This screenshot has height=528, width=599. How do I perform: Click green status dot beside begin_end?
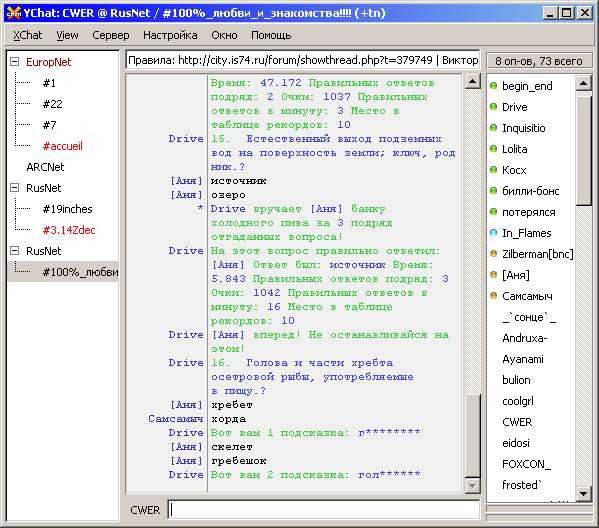(x=494, y=86)
